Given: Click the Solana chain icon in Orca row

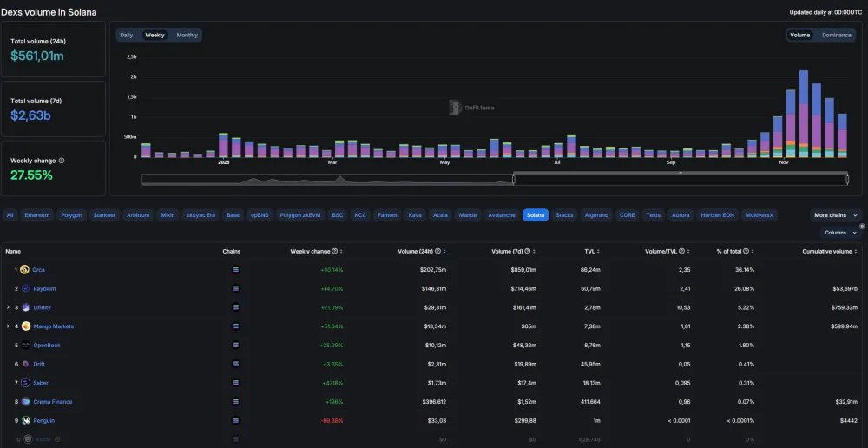Looking at the screenshot, I should [x=236, y=270].
